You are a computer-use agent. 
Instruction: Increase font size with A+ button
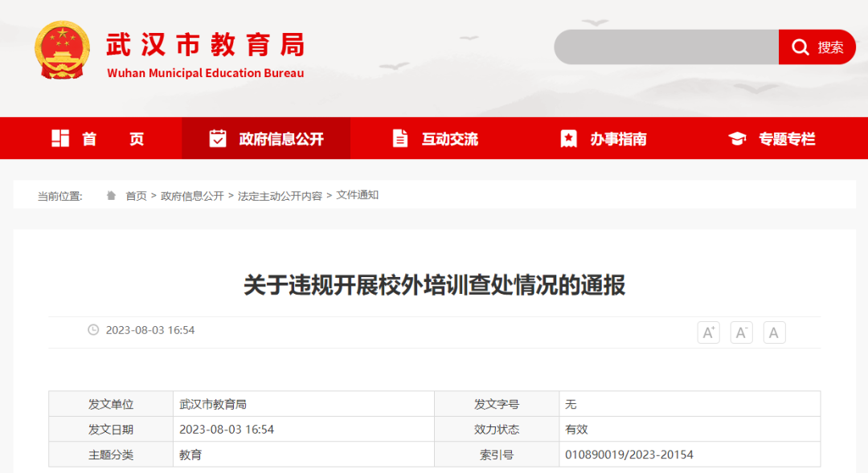[x=709, y=332]
